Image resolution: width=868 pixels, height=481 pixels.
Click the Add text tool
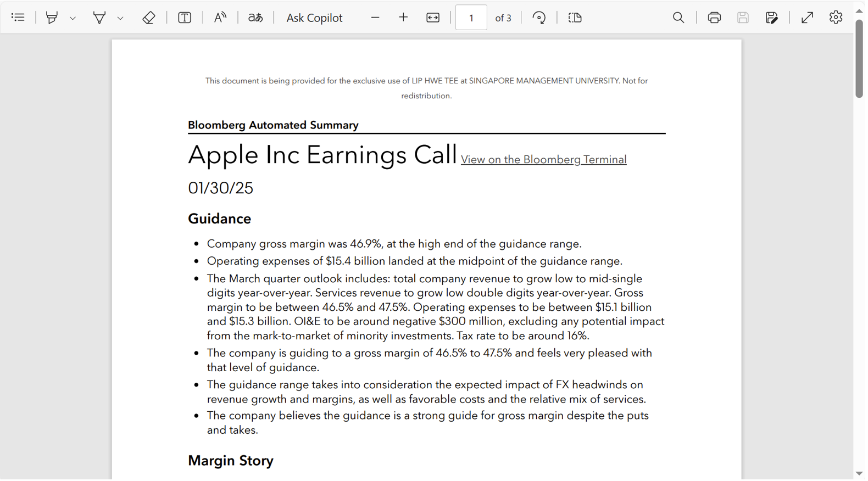(x=185, y=18)
